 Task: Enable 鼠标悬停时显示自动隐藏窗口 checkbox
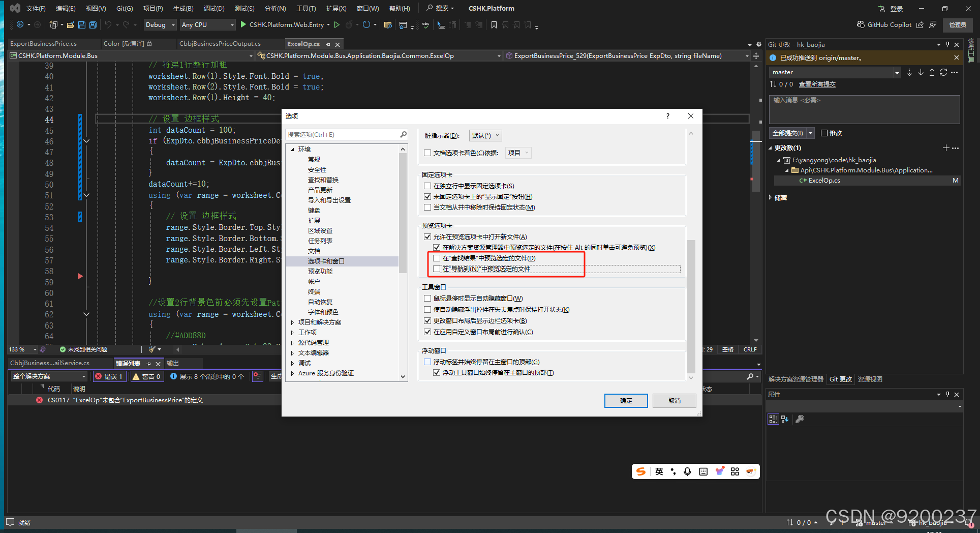(427, 298)
